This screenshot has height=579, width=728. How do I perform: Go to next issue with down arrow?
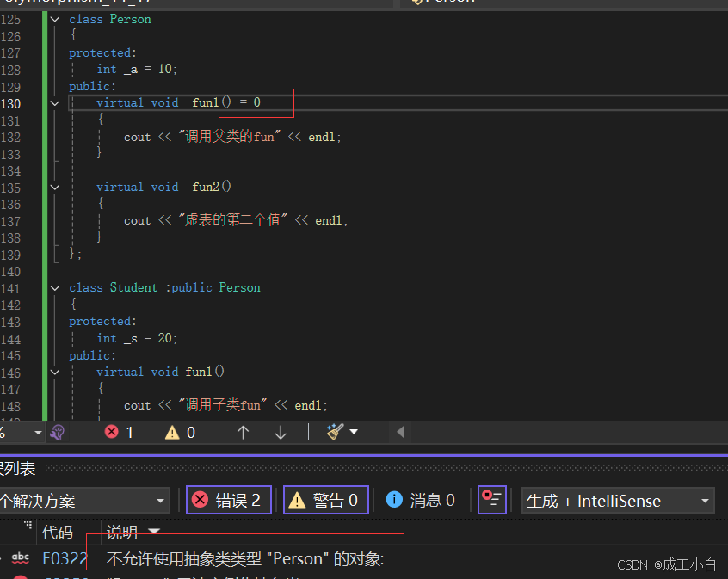click(x=281, y=433)
